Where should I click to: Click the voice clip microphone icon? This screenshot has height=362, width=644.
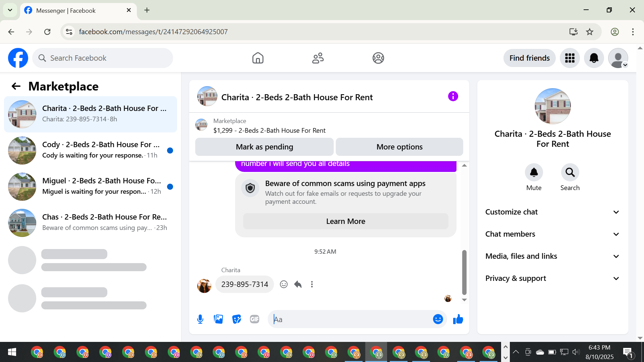pyautogui.click(x=200, y=319)
